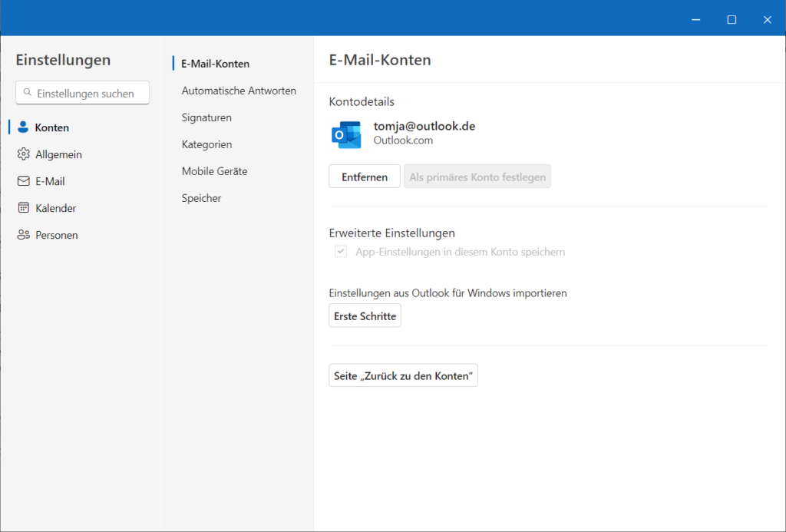
Task: Open the Signaturen settings tab
Action: coord(206,117)
